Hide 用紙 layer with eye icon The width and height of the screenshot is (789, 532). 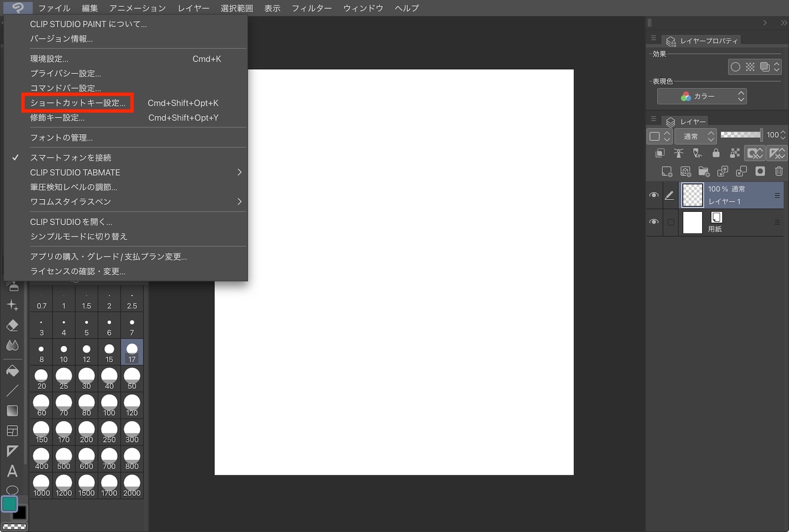[x=654, y=222]
